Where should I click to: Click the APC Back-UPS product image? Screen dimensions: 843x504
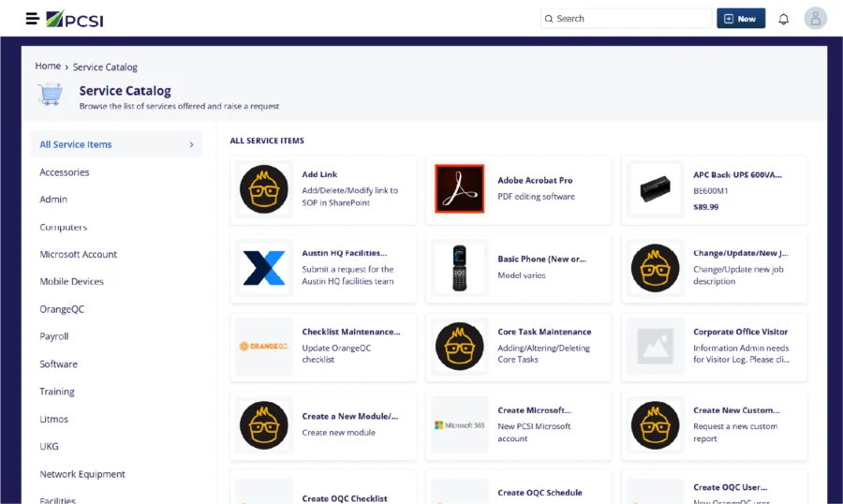click(655, 189)
